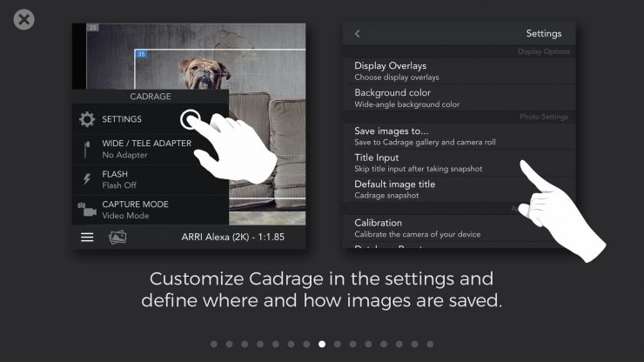Close the tutorial overlay with X button
Viewport: 644px width, 362px height.
pyautogui.click(x=24, y=19)
